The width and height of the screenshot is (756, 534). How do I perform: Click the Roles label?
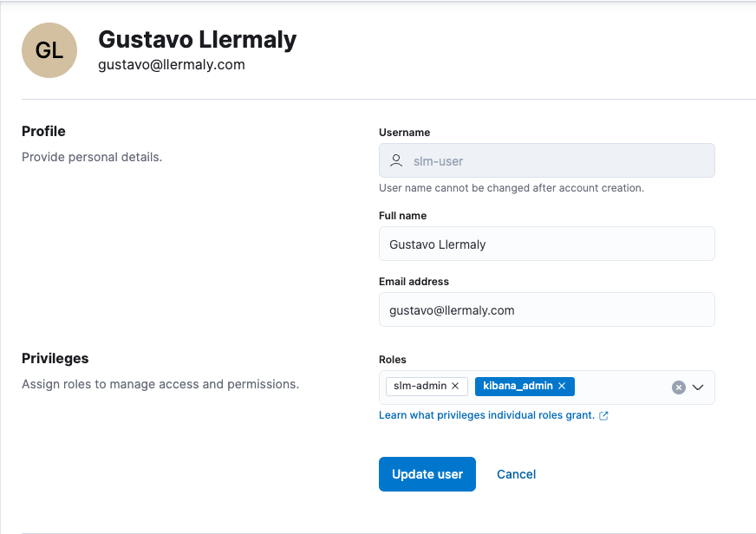[x=393, y=360]
